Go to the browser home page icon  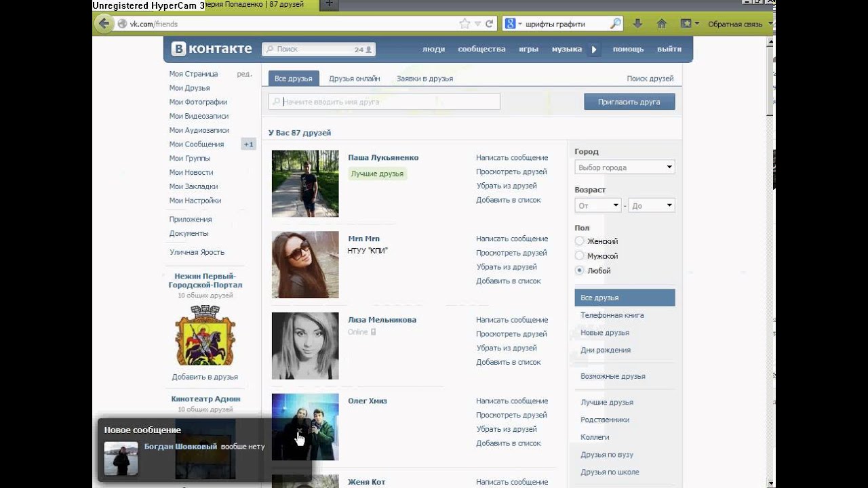tap(662, 24)
